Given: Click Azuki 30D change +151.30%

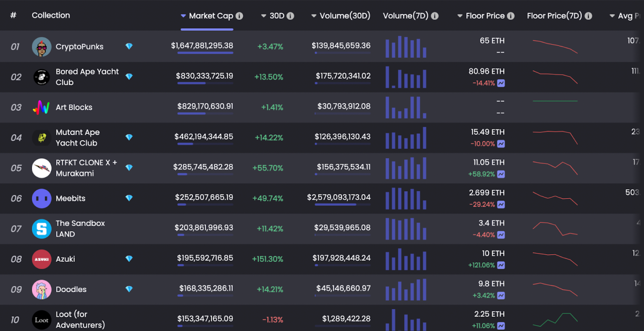Looking at the screenshot, I should pos(268,259).
